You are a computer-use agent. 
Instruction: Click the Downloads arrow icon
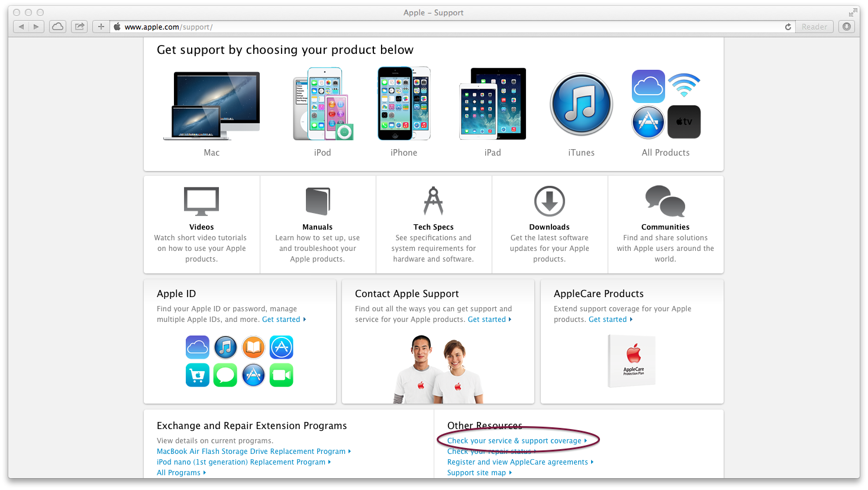[x=549, y=201]
